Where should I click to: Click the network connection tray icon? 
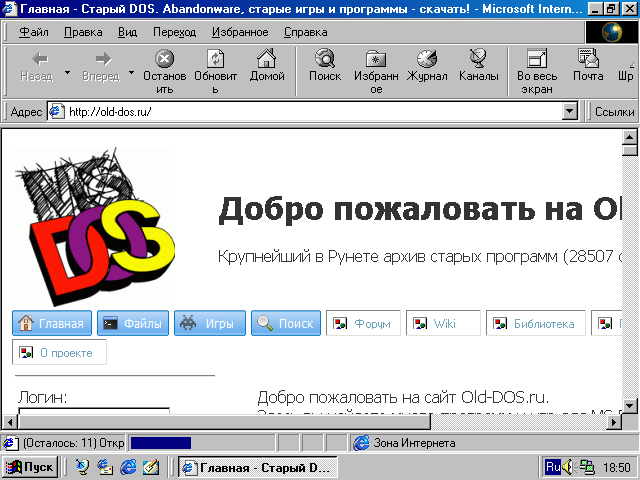coord(587,467)
